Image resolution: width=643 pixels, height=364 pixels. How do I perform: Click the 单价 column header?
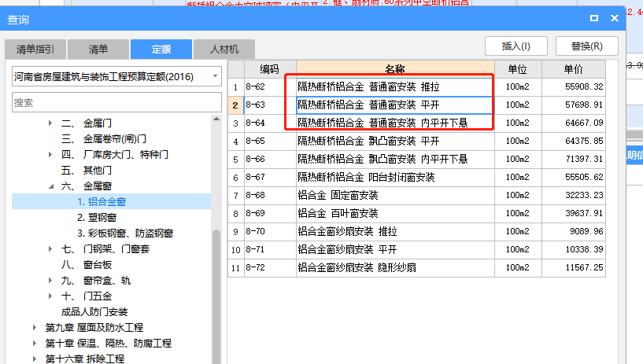pyautogui.click(x=573, y=69)
